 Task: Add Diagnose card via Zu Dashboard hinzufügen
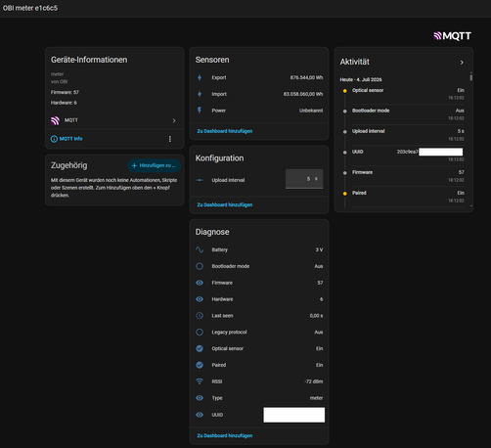pos(225,435)
